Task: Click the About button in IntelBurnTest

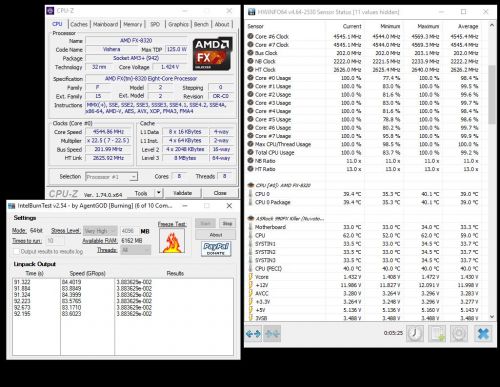Action: click(216, 235)
